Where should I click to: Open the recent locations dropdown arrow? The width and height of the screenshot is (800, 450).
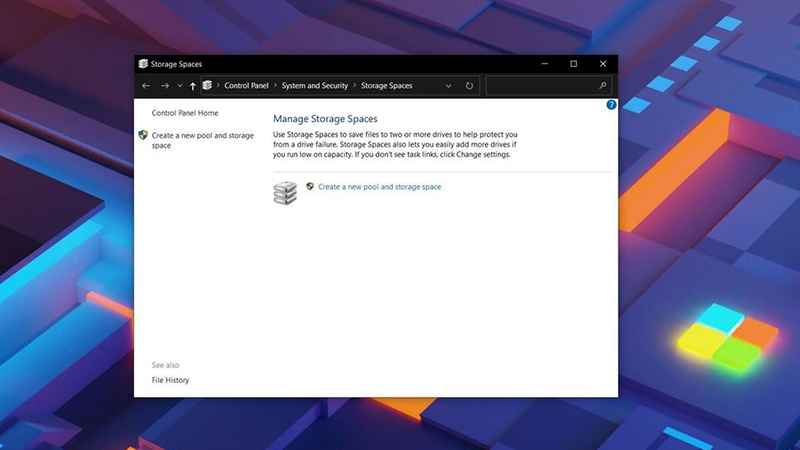point(180,86)
